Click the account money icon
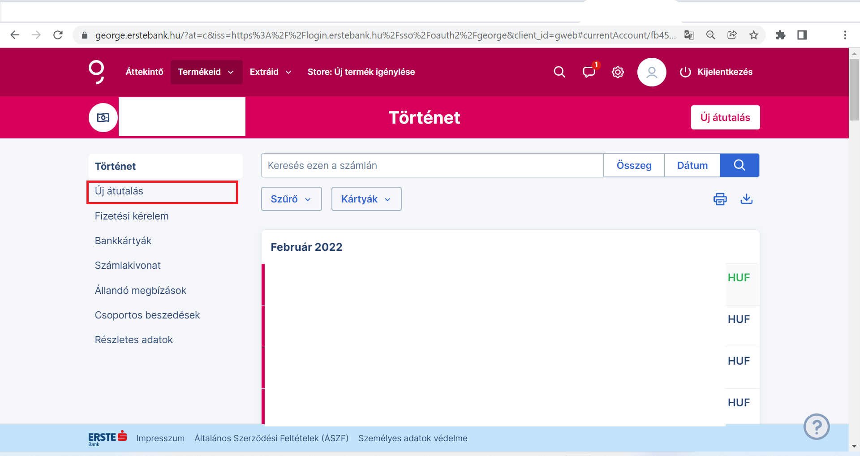868x456 pixels. [103, 117]
